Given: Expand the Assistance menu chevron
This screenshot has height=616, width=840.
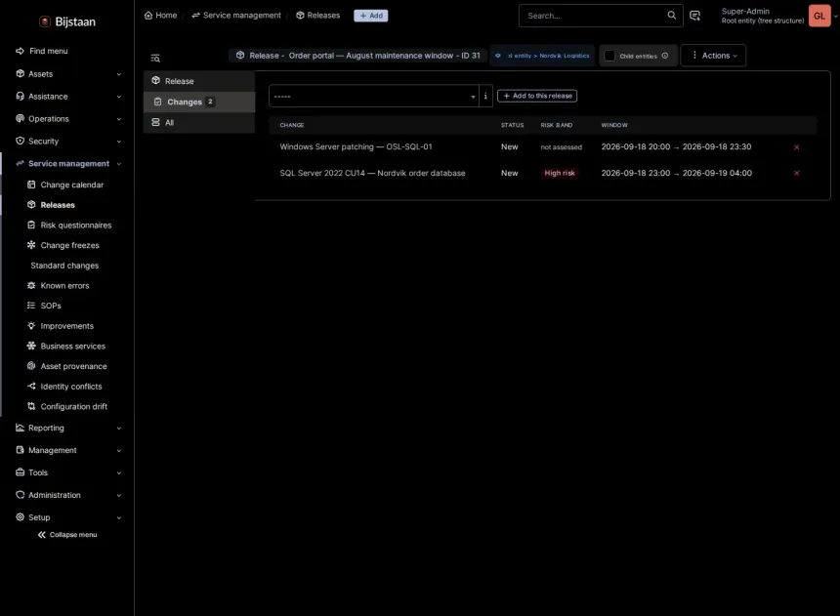Looking at the screenshot, I should (x=119, y=97).
